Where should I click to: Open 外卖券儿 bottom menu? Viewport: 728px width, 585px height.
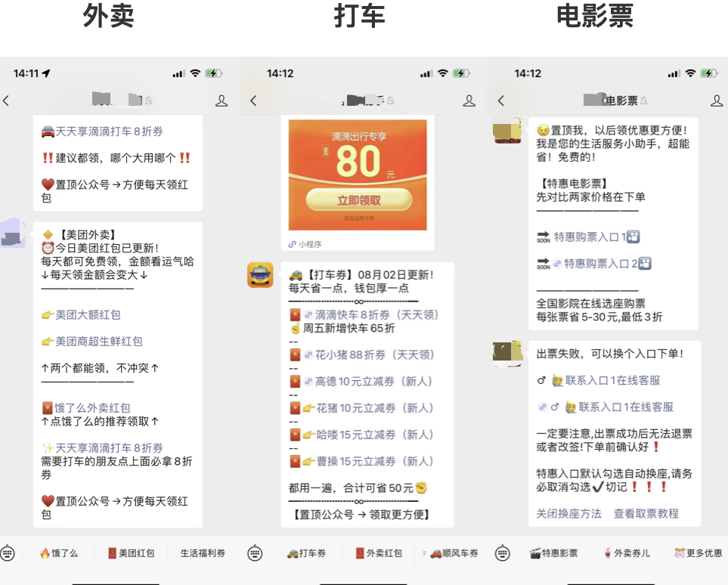pos(626,553)
